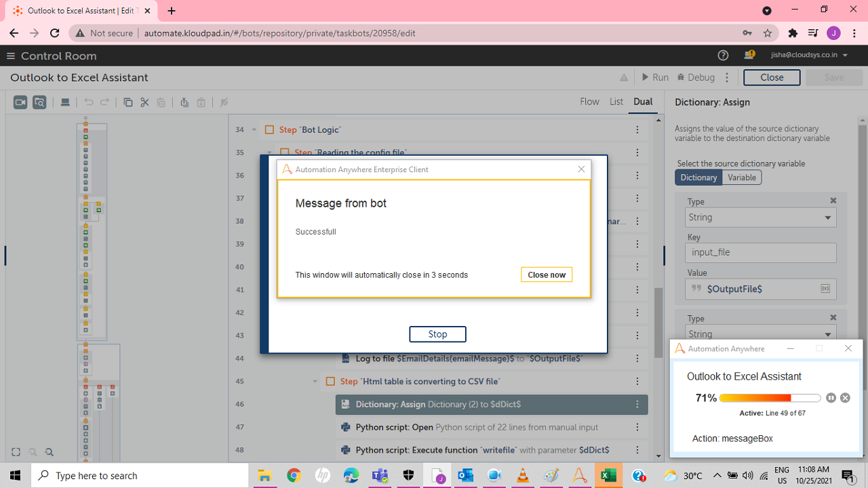Undo the last editor action
The width and height of the screenshot is (868, 488).
tap(89, 102)
